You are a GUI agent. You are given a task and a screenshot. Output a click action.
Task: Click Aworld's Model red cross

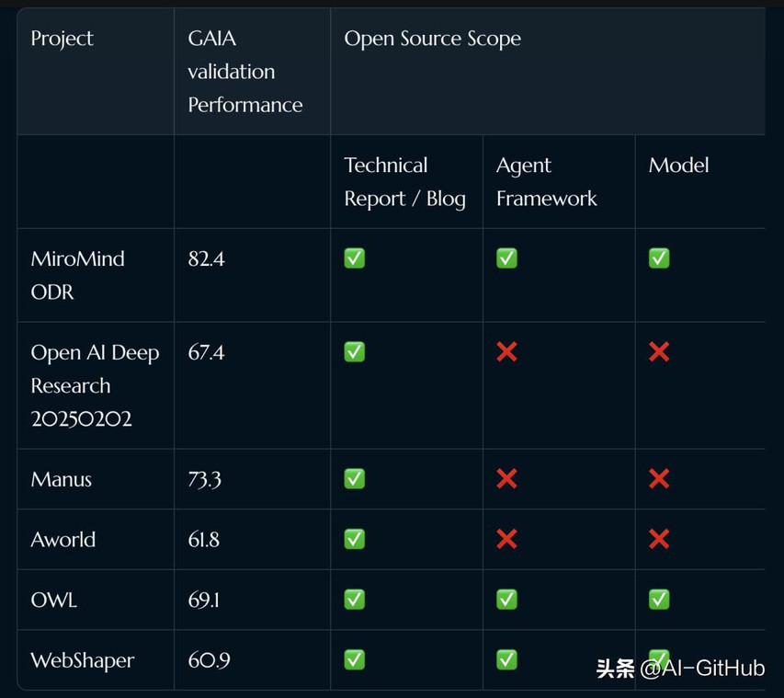coord(659,539)
